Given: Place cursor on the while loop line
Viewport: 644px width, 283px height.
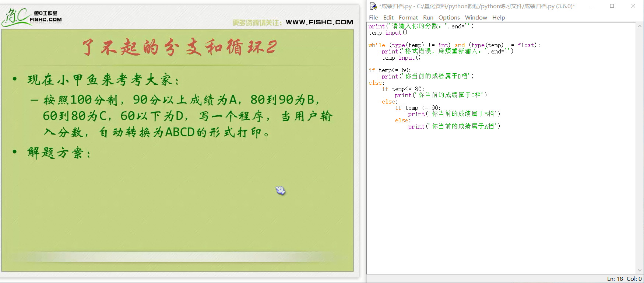Looking at the screenshot, I should [454, 45].
